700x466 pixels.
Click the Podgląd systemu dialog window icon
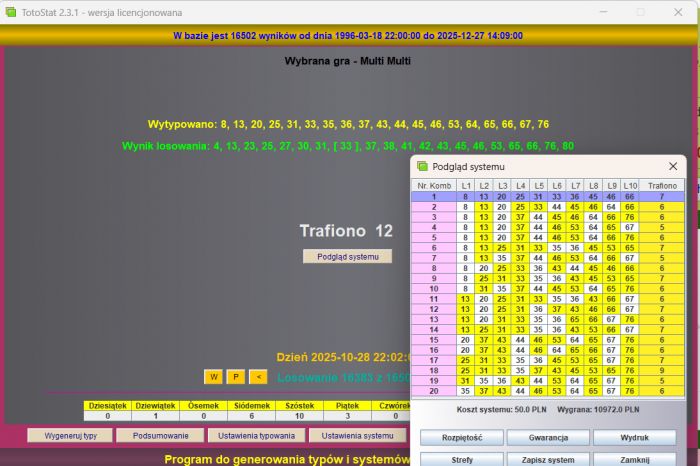coord(422,166)
